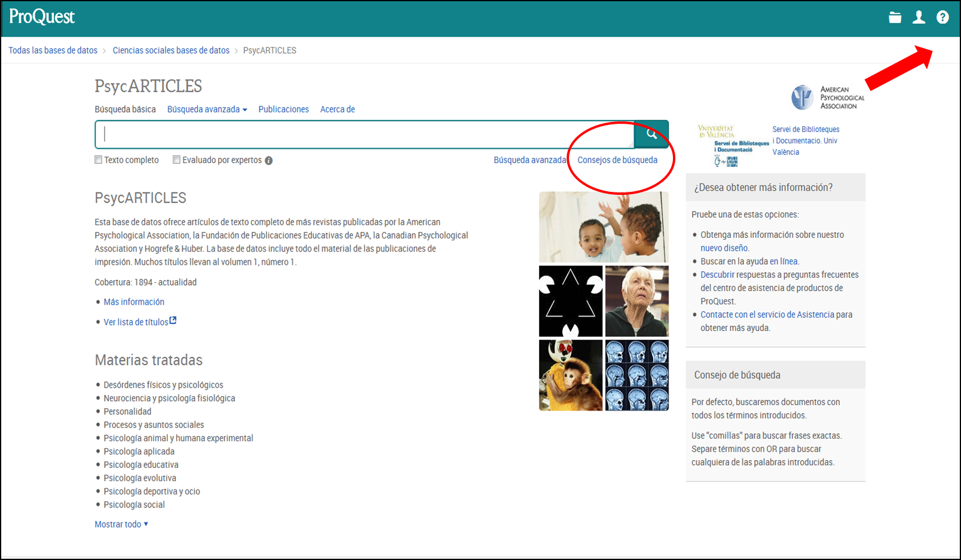Click Psicología deportiva y ocio item
This screenshot has height=560, width=961.
[x=152, y=491]
